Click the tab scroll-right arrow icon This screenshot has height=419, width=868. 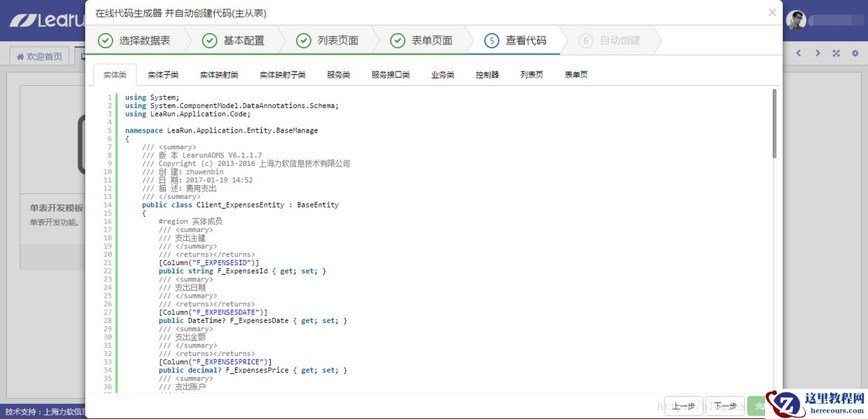click(817, 53)
